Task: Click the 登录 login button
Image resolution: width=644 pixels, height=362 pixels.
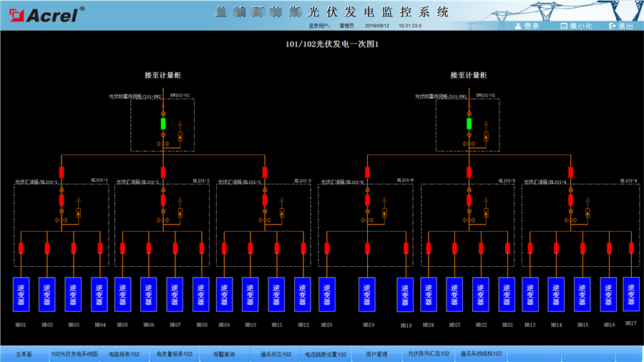Action: coord(526,26)
